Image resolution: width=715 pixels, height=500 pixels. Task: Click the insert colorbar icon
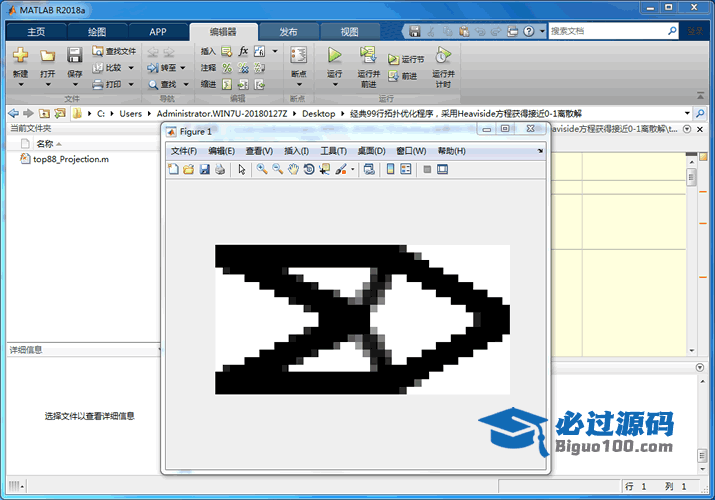coord(390,170)
